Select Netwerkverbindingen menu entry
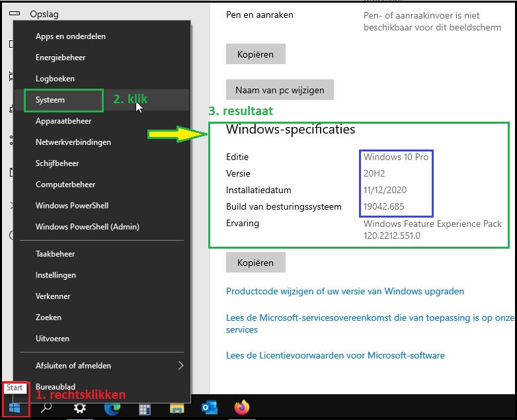 [x=102, y=142]
